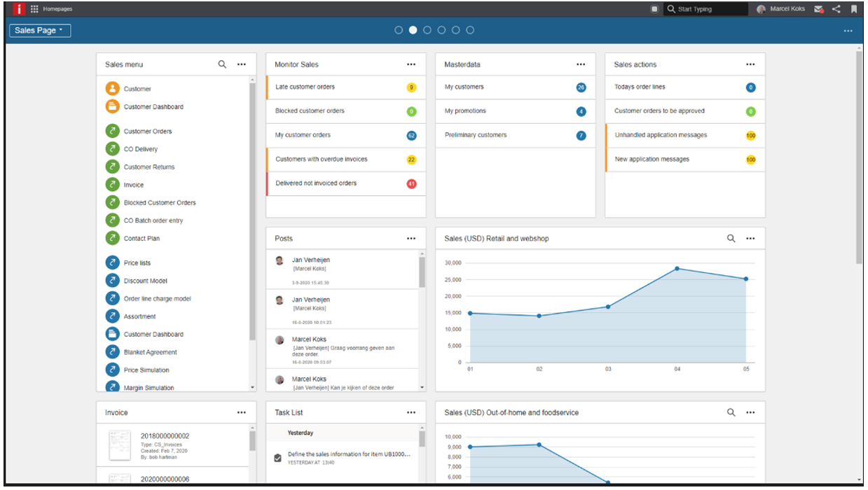Click the Customer icon in Sales menu

point(112,89)
